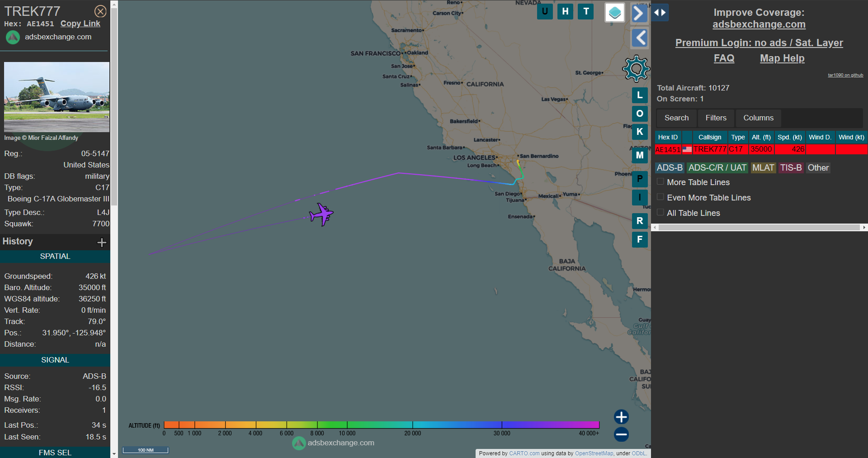Image resolution: width=868 pixels, height=458 pixels.
Task: Enable Even More Table Lines checkbox
Action: [x=660, y=197]
